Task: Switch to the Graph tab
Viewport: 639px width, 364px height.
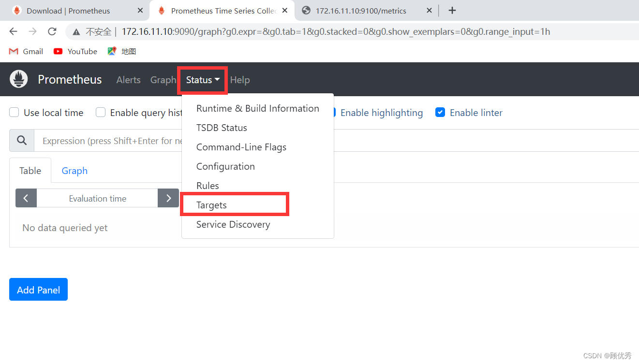Action: coord(74,170)
